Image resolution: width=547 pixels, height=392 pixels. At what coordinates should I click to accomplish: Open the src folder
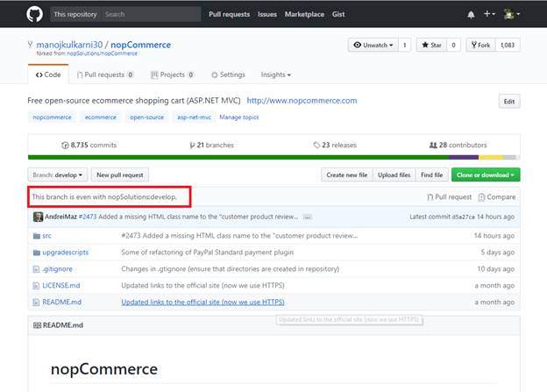46,236
